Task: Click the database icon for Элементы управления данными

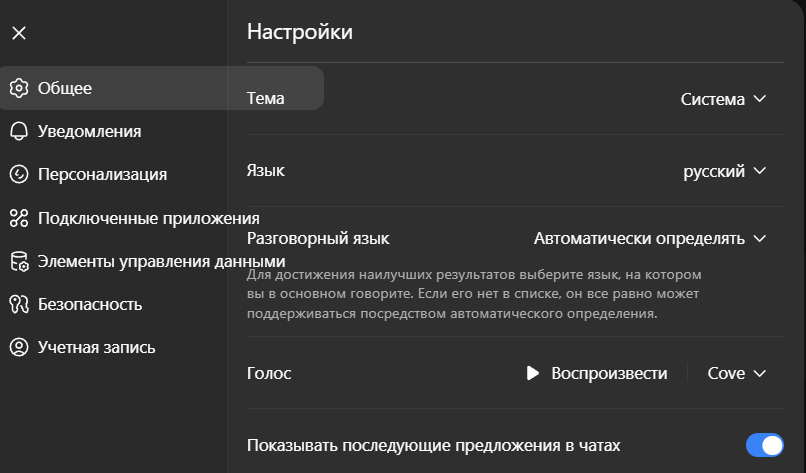Action: click(x=19, y=261)
